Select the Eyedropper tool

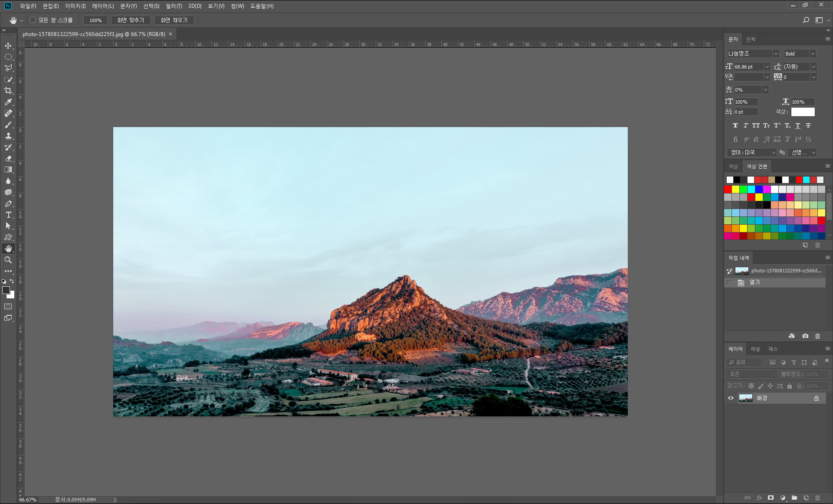pyautogui.click(x=8, y=102)
